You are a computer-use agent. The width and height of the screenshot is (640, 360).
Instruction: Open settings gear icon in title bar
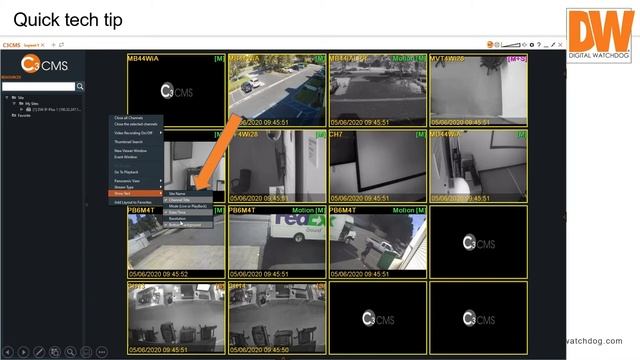pos(531,44)
